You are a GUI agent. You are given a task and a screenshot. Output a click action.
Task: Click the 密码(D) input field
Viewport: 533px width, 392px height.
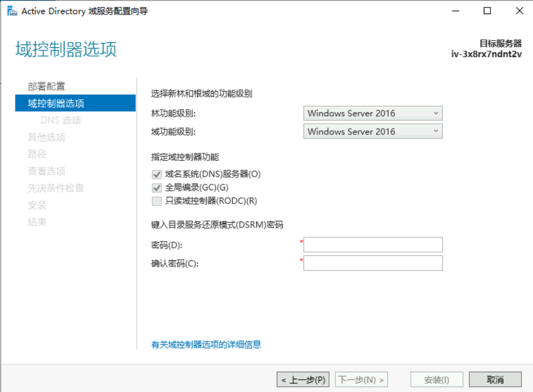point(373,245)
